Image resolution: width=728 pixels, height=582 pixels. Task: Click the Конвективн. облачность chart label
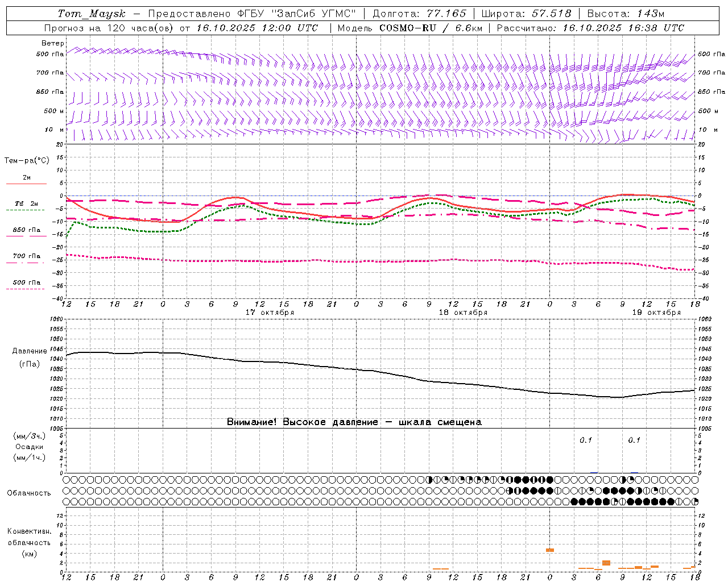(x=29, y=537)
